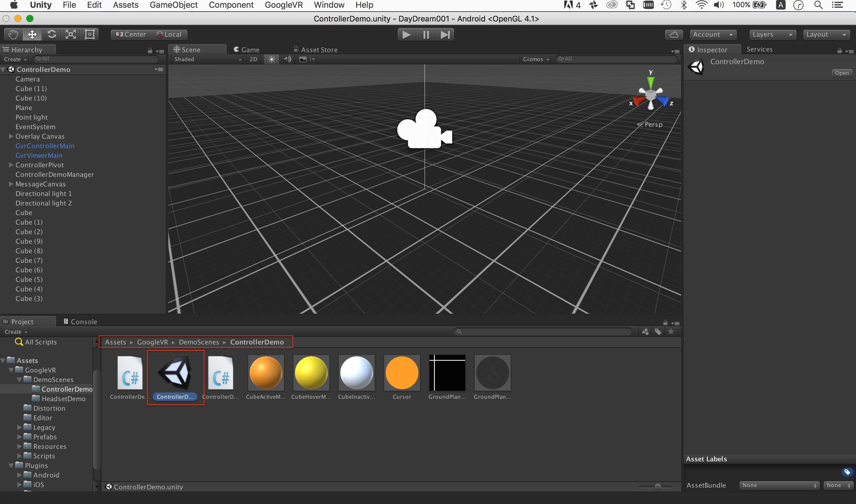This screenshot has width=856, height=504.
Task: Click the Pause button in toolbar
Action: coord(427,34)
